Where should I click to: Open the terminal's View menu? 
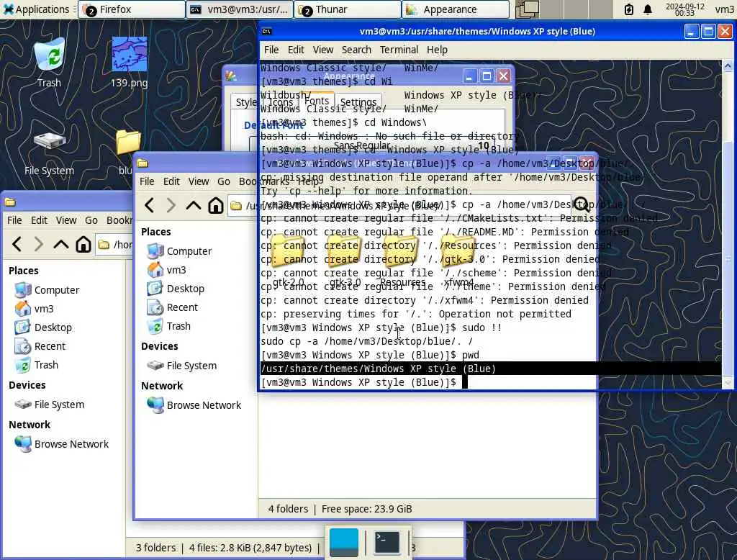(323, 50)
